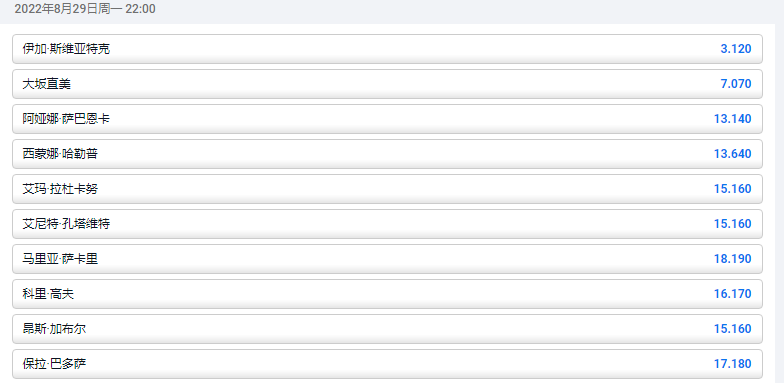Add 艾玛·拉杜卡努 to the bet slip

point(388,189)
